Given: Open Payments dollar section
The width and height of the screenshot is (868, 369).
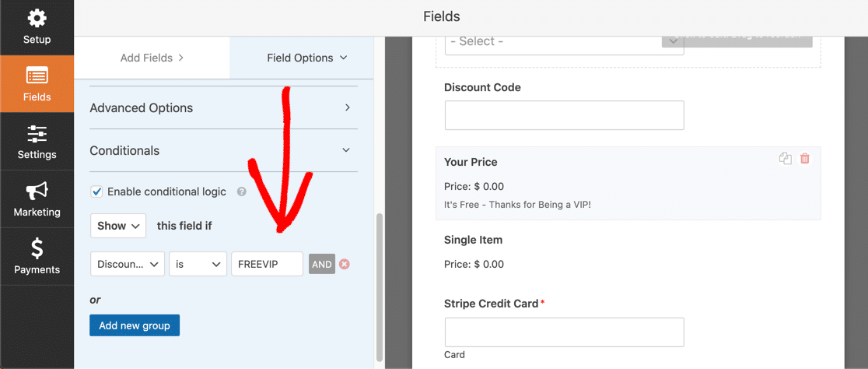Looking at the screenshot, I should [37, 257].
